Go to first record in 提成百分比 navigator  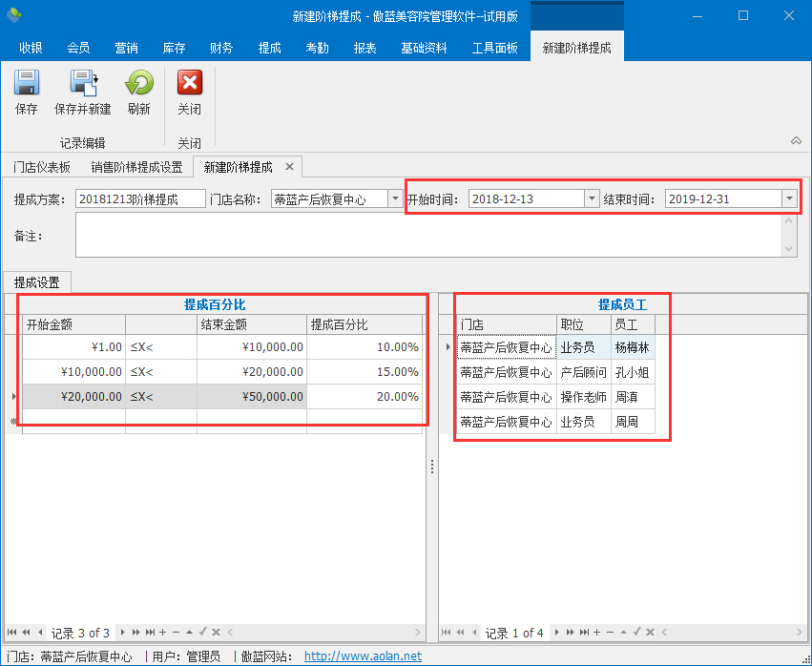point(11,633)
